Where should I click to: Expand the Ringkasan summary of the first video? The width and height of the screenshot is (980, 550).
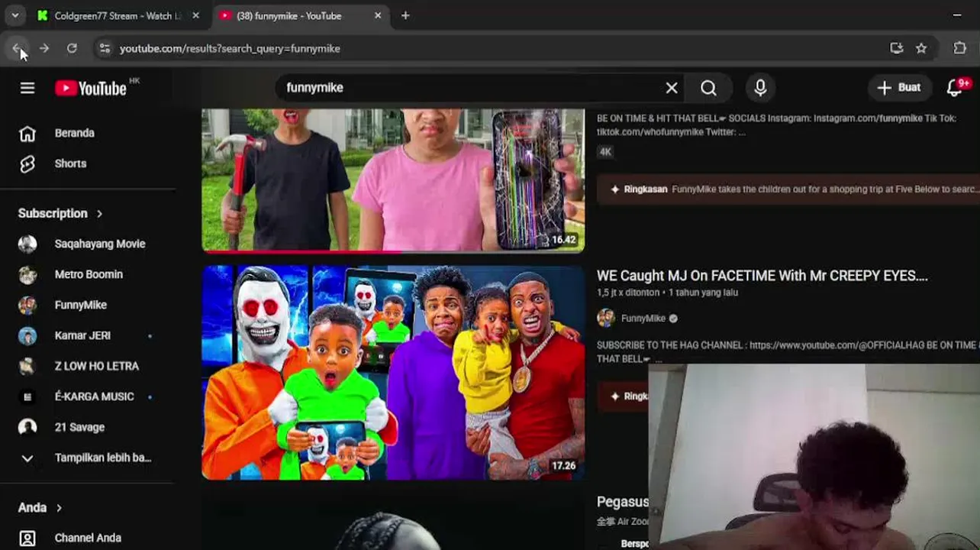click(x=788, y=189)
